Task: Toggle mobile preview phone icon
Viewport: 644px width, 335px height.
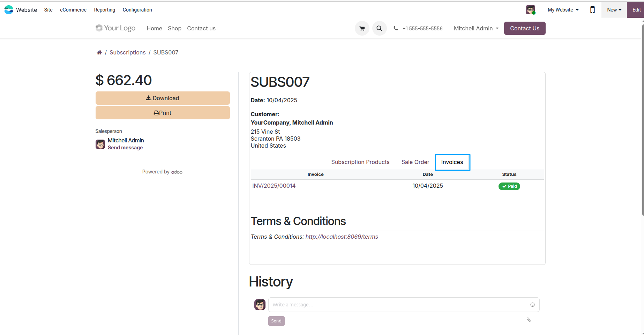Action: click(592, 10)
